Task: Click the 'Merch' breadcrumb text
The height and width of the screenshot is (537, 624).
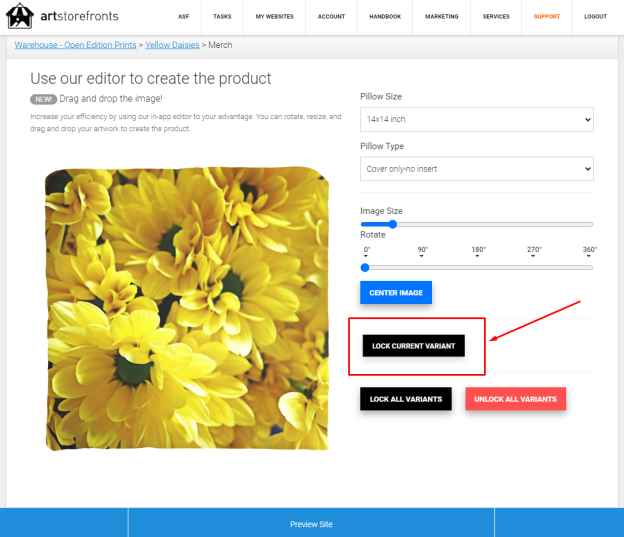Action: [220, 45]
